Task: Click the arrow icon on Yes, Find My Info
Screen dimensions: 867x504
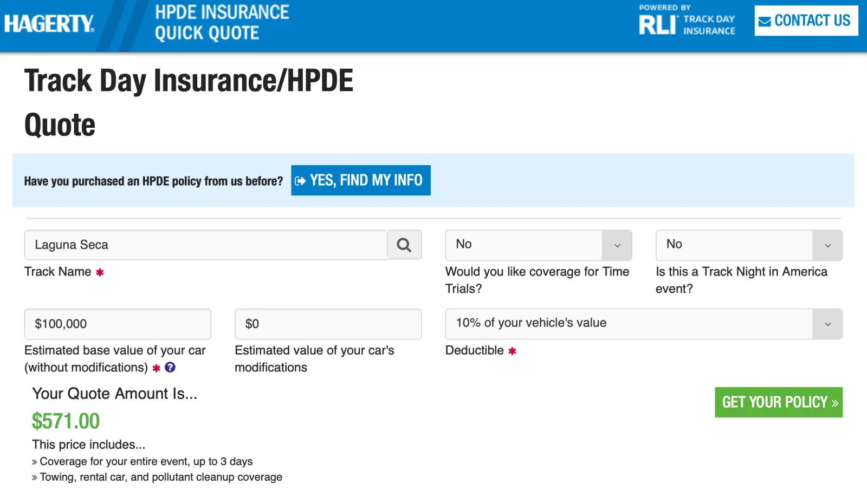Action: [300, 181]
